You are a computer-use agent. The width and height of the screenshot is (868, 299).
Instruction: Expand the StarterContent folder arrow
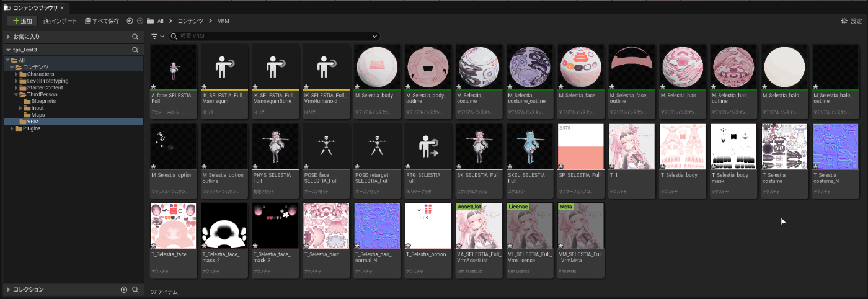(16, 87)
